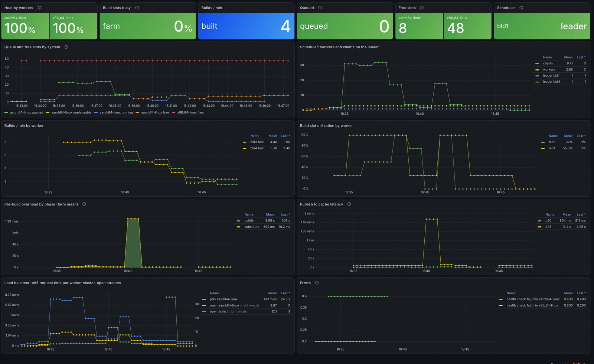Viewport: 594px width, 364px height.
Task: Select bld4 in Build slot utilisation legend
Action: tap(552, 148)
